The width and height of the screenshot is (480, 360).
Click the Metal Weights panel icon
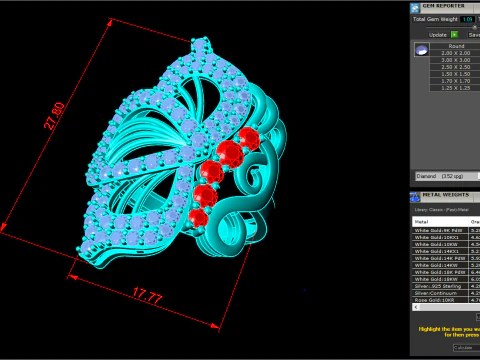pyautogui.click(x=415, y=197)
